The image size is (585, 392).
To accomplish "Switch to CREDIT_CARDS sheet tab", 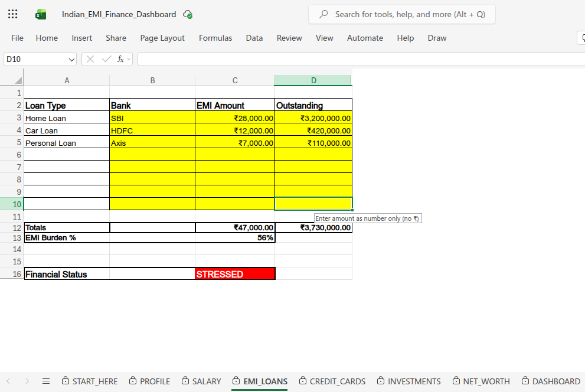I will pos(332,381).
